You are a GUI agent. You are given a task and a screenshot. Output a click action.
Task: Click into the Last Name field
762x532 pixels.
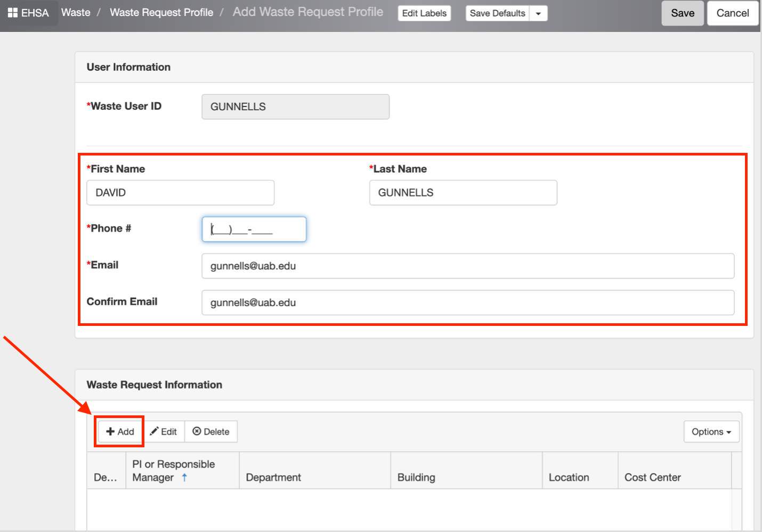[x=463, y=193]
